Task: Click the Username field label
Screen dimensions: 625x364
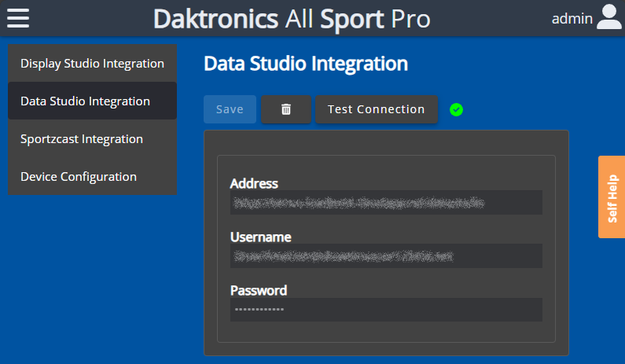Action: [x=260, y=237]
